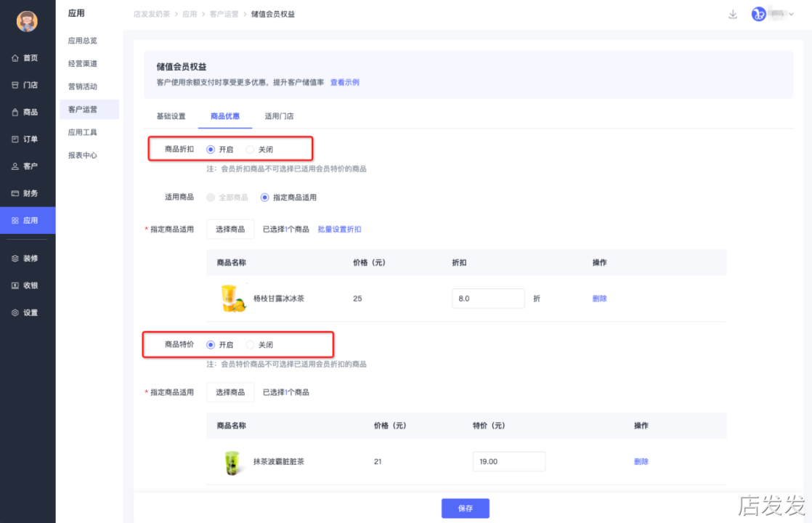Click 选择商品 button in the discount section
812x523 pixels.
[230, 230]
